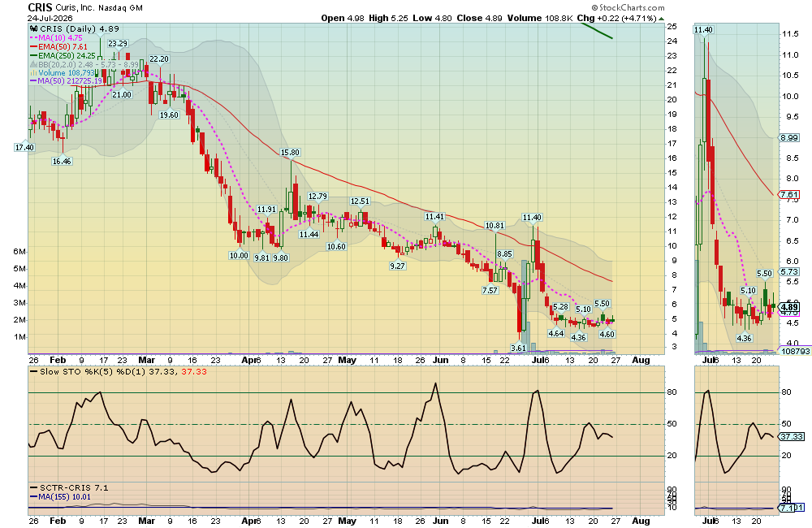Click the green up arrow after Chg value

[661, 18]
